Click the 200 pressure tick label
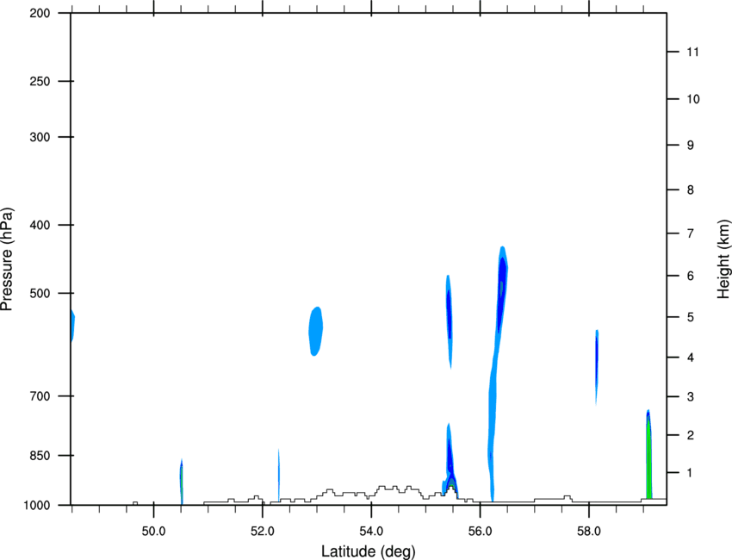Viewport: 732px width, 560px height. (40, 14)
